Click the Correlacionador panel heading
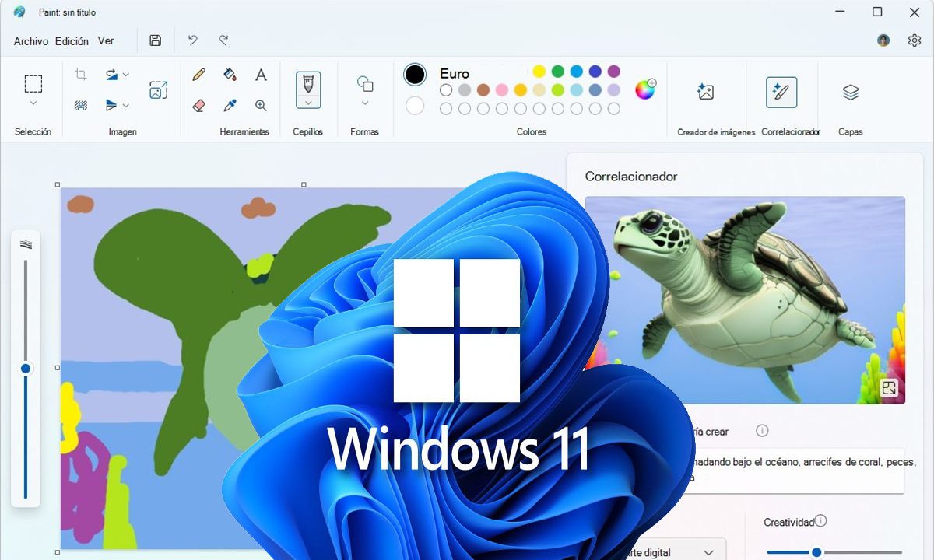 click(631, 177)
